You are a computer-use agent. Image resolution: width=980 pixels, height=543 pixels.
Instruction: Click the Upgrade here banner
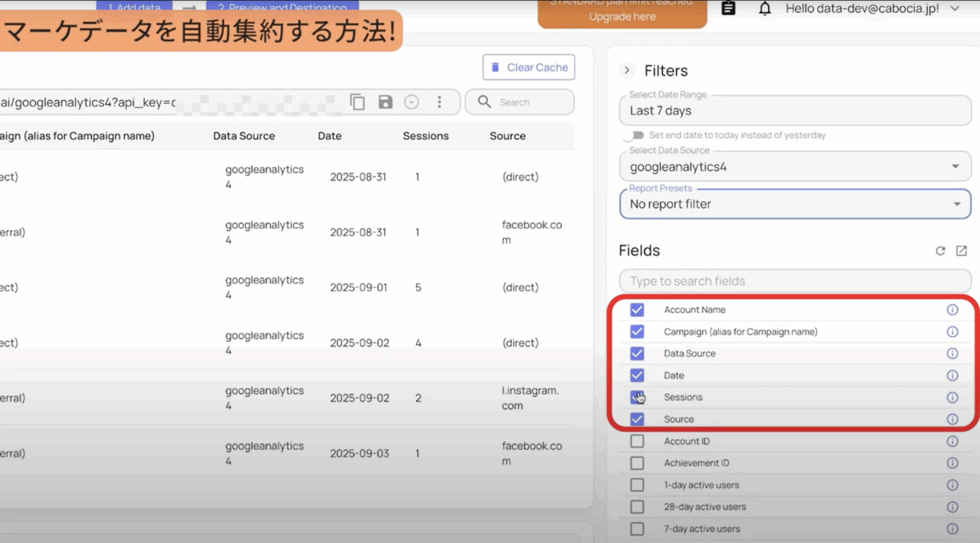tap(622, 16)
